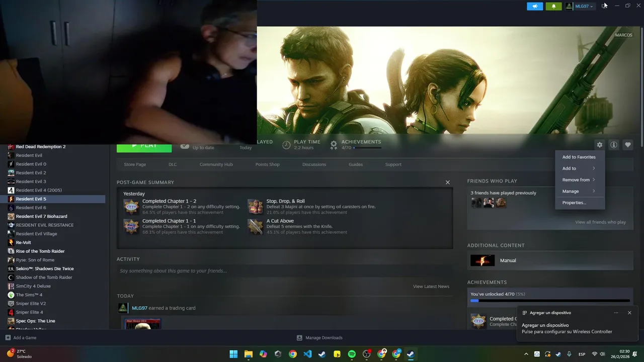The image size is (644, 362).
Task: Click Wireless Controller setup notification text
Action: pyautogui.click(x=567, y=332)
